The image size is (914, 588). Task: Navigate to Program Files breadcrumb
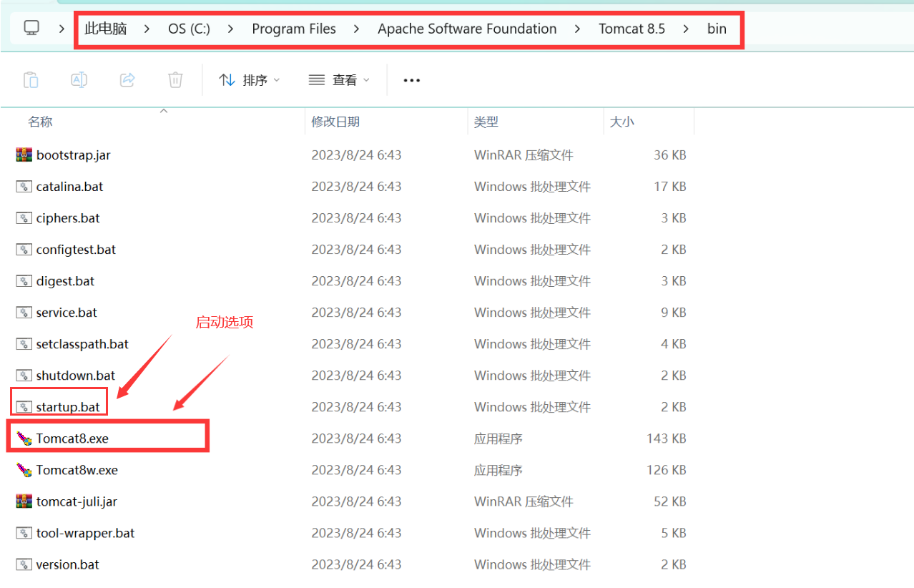(294, 29)
